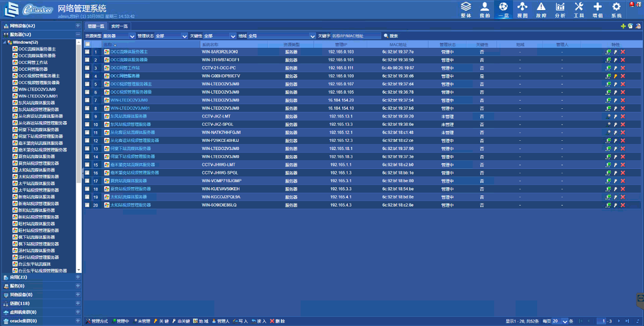Open the 分析 (Analysis) chart module

click(x=560, y=9)
